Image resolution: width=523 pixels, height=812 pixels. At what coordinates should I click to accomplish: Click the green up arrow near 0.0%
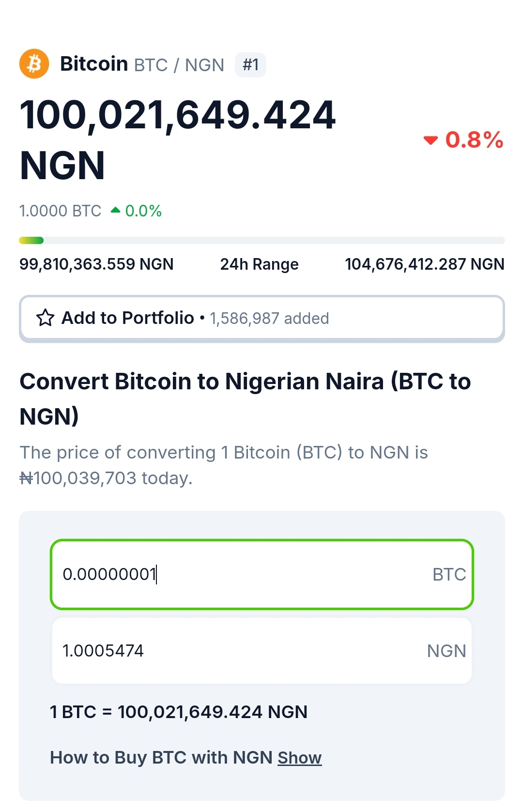(x=115, y=210)
